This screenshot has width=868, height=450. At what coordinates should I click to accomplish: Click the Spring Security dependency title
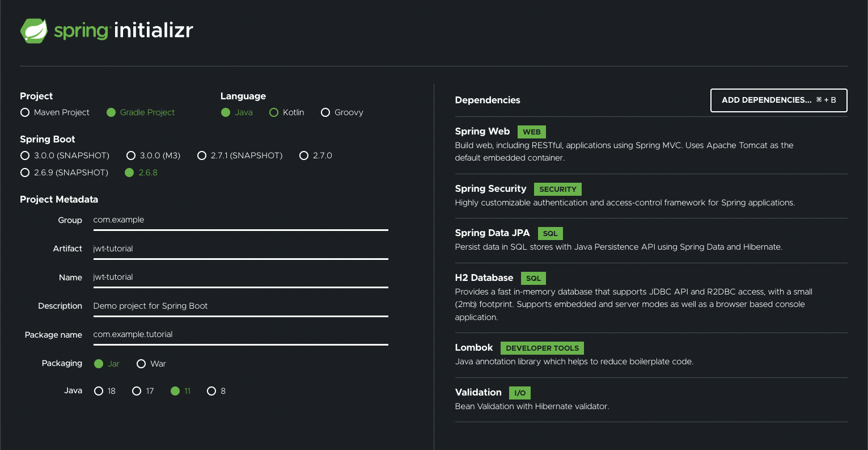coord(490,188)
